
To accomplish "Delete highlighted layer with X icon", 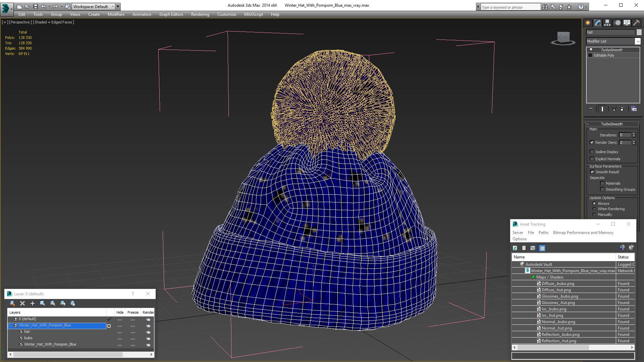I will [22, 303].
